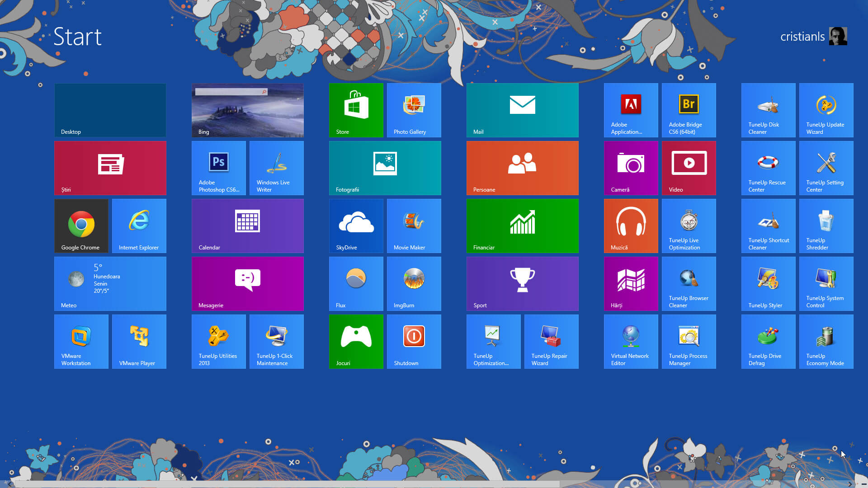Launch TuneUp Live Optimization tile
Screen dimensions: 868x488
pyautogui.click(x=689, y=225)
